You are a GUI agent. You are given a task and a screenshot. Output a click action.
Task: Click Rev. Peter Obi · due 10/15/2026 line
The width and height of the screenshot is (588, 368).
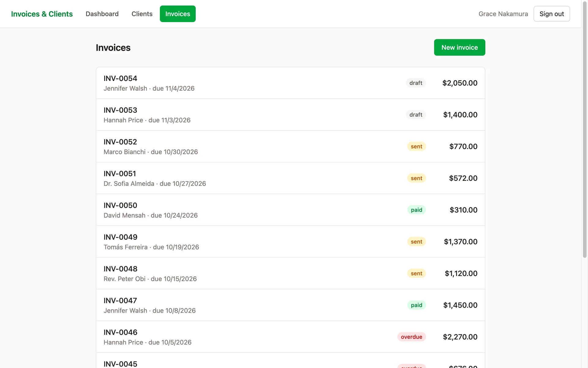(150, 279)
